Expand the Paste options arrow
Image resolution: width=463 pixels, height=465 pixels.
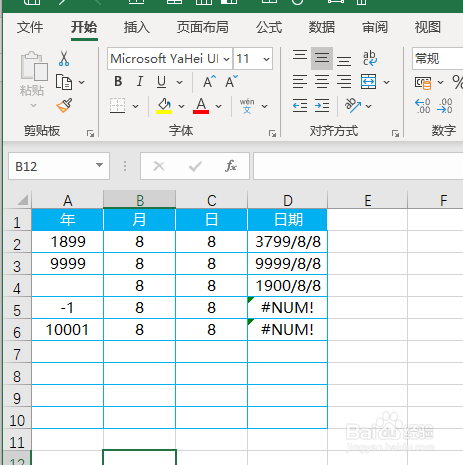click(x=33, y=106)
